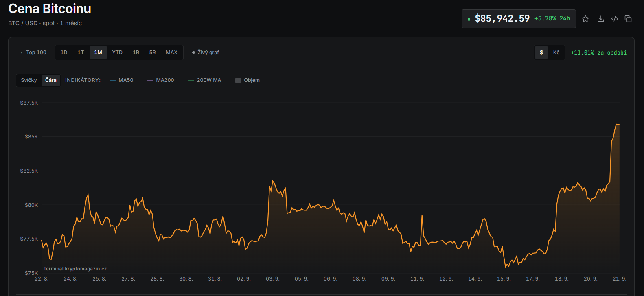
Task: Click the $82.5K axis label
Action: 29,171
